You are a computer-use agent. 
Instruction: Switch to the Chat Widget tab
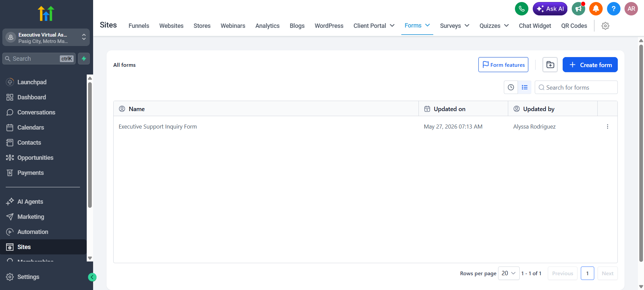[535, 26]
